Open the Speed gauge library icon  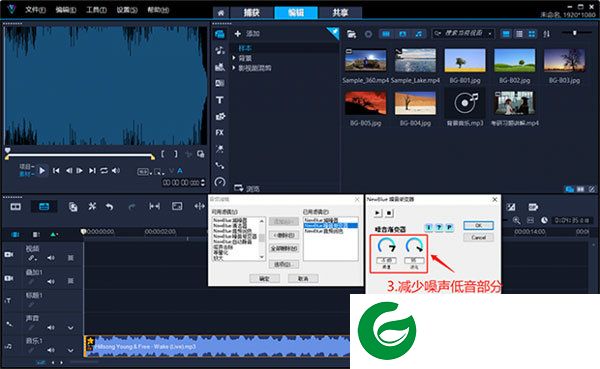click(x=220, y=182)
